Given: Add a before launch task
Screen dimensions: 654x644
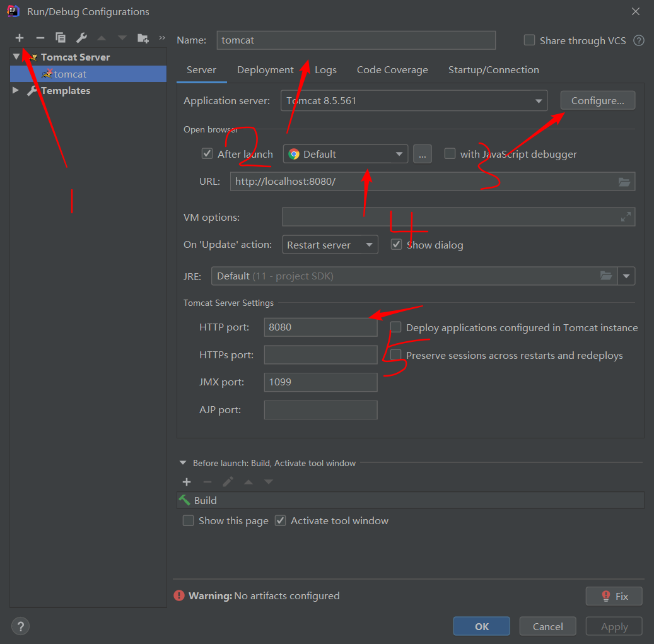Looking at the screenshot, I should coord(187,482).
